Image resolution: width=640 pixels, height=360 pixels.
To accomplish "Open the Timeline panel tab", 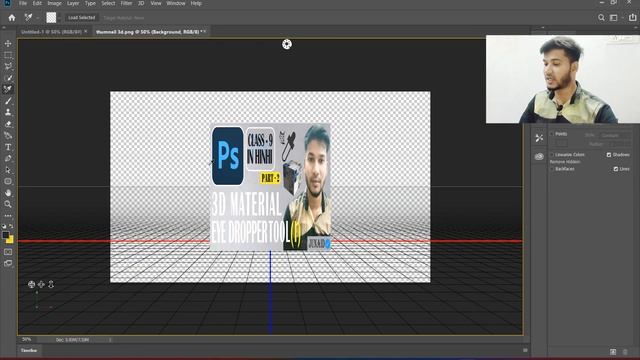I will click(x=29, y=350).
